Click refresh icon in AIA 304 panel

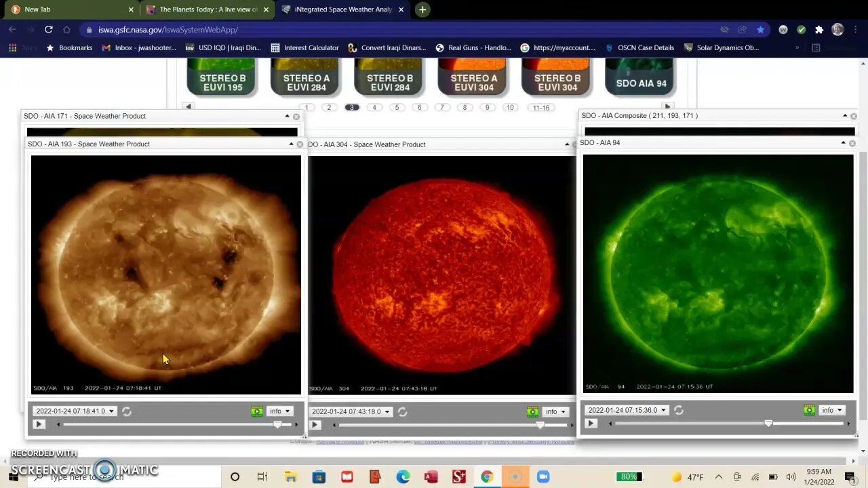(x=403, y=412)
